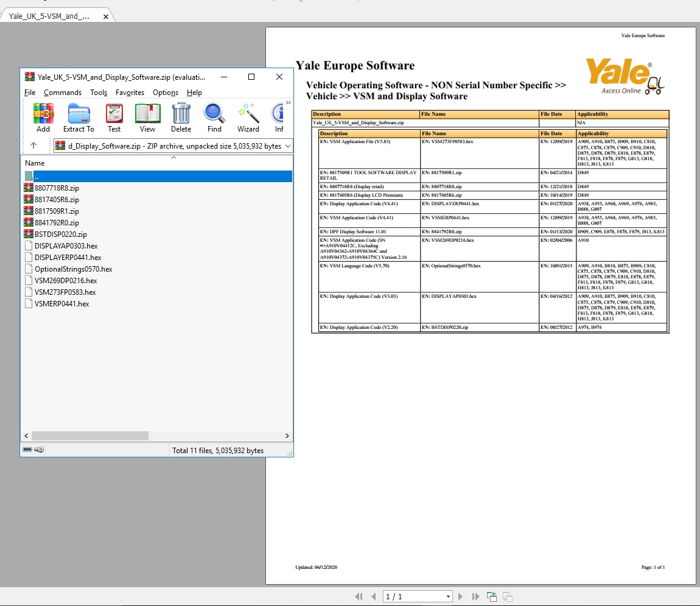The image size is (700, 606).
Task: Minimize the WinRAR window
Action: pos(224,77)
